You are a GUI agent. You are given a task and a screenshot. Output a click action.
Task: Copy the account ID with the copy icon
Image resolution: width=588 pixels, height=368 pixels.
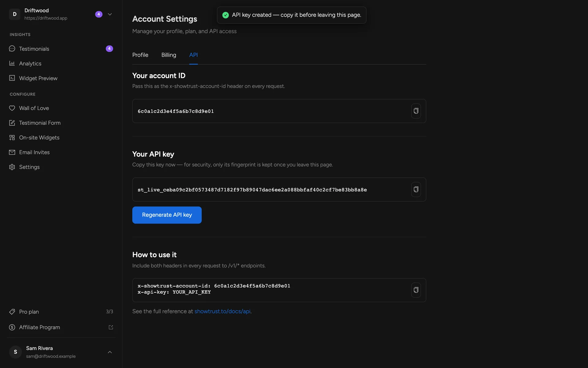tap(416, 111)
